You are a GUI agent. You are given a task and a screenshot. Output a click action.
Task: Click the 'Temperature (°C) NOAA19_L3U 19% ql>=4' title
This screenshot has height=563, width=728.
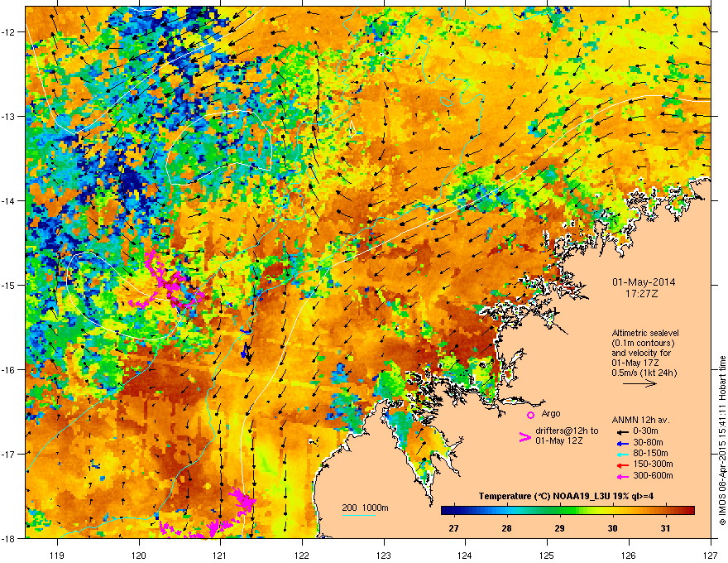pyautogui.click(x=566, y=496)
